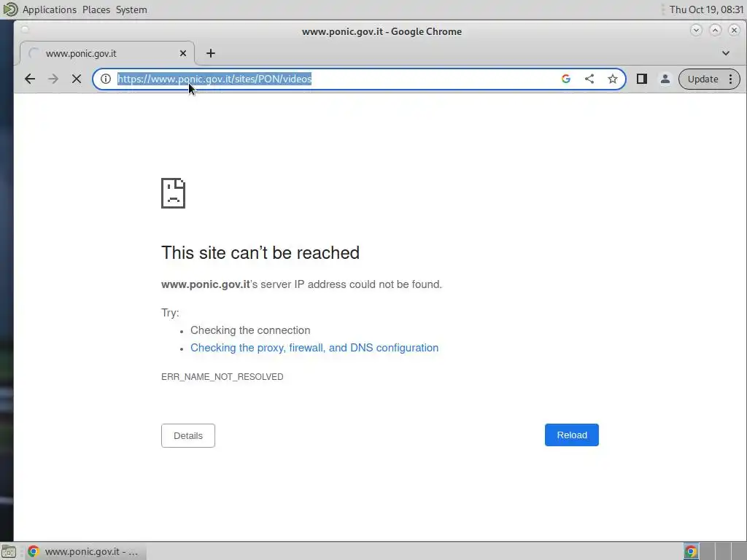Click the forward navigation arrow
The height and width of the screenshot is (560, 747).
click(53, 79)
